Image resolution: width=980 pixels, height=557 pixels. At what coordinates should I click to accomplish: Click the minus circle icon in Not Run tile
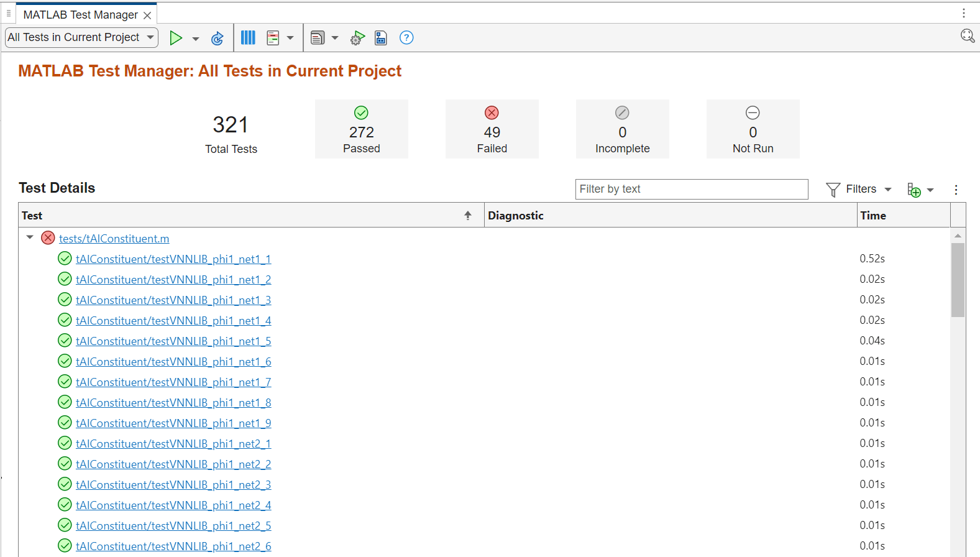753,113
